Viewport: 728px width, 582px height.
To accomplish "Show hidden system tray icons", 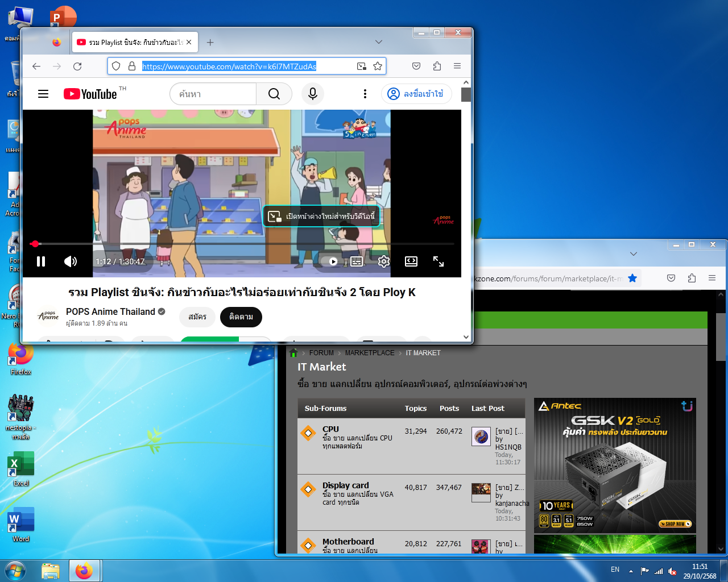I will (631, 571).
